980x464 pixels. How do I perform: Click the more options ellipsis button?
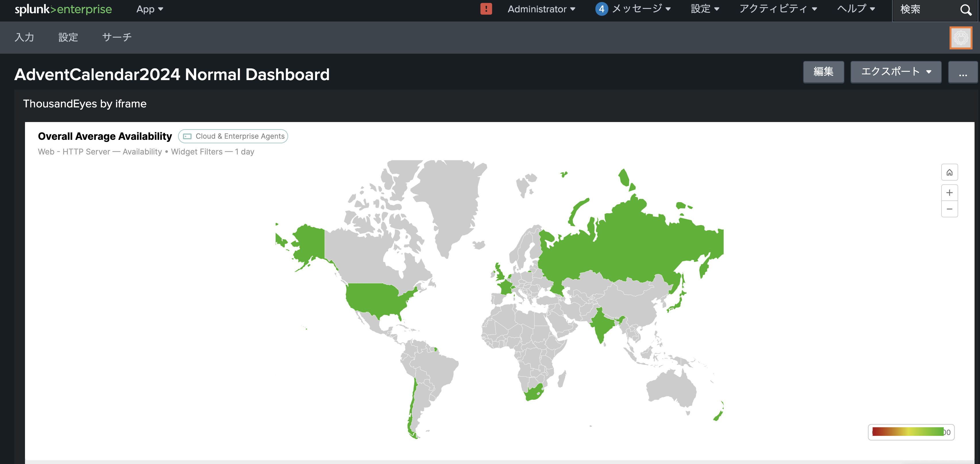point(962,72)
